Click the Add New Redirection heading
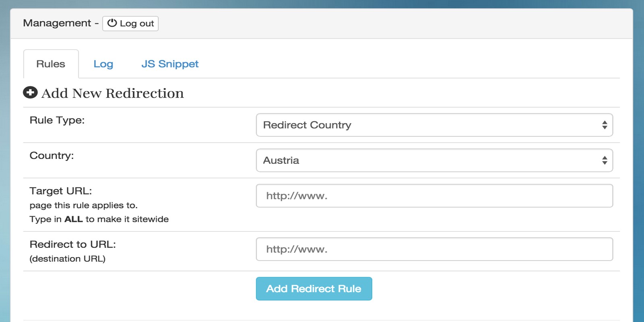Screen dimensions: 644x322 point(113,93)
